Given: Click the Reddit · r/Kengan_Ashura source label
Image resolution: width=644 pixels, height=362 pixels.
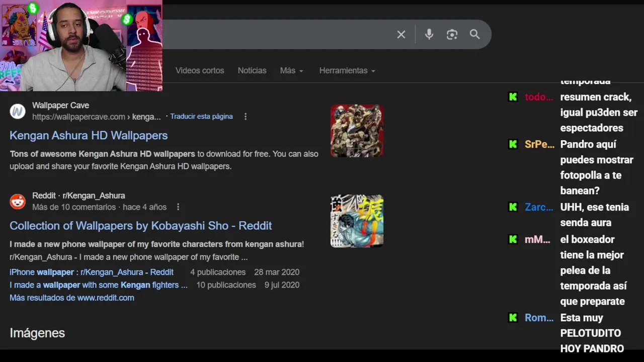Looking at the screenshot, I should (x=78, y=196).
